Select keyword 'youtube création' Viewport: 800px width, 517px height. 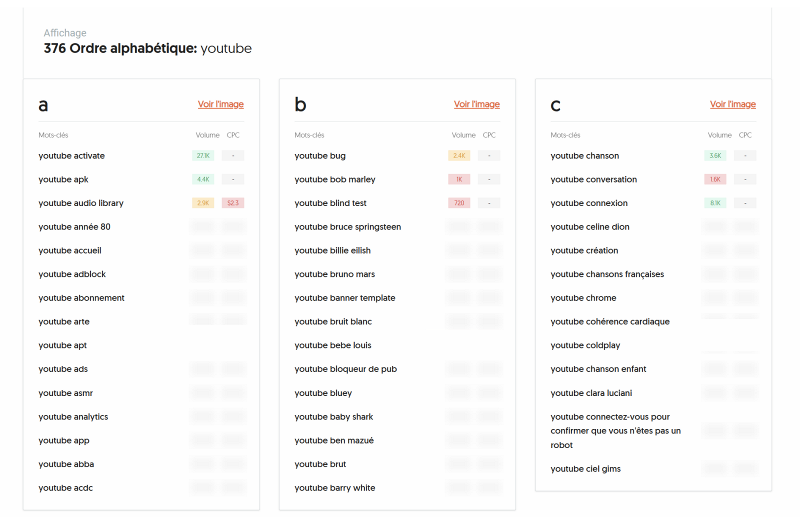585,251
